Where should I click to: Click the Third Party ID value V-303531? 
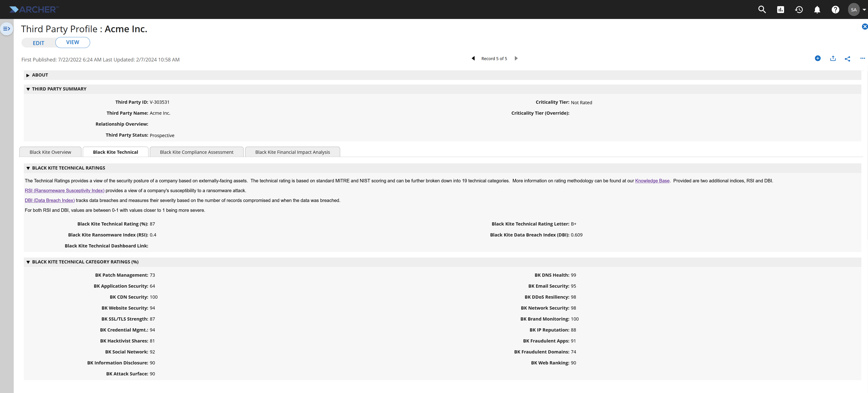tap(159, 102)
